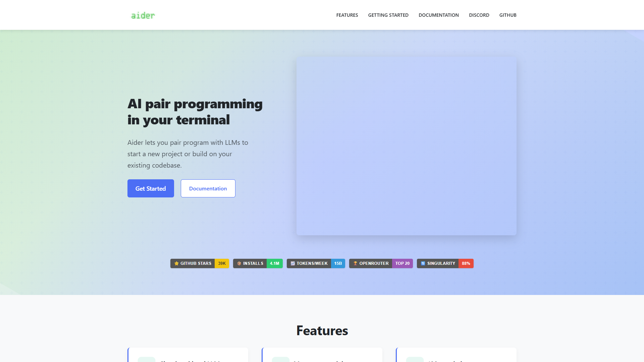
Task: Open the OpenRouter Top 20 badge value
Action: pyautogui.click(x=402, y=263)
